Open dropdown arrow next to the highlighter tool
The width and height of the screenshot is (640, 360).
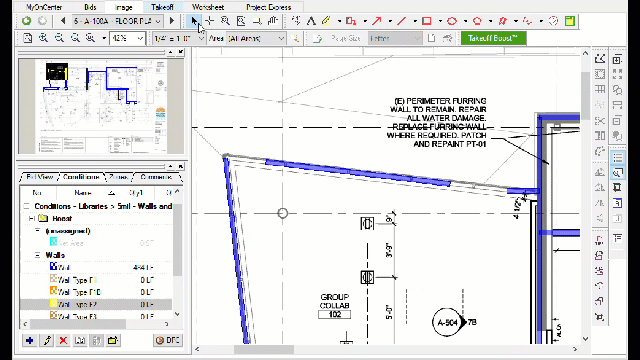pyautogui.click(x=339, y=21)
